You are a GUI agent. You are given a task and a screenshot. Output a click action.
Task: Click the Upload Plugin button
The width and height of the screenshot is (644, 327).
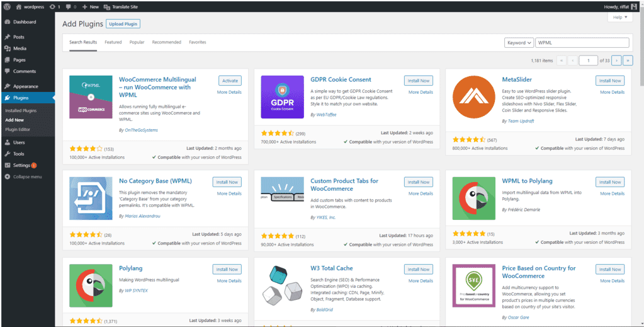tap(123, 24)
